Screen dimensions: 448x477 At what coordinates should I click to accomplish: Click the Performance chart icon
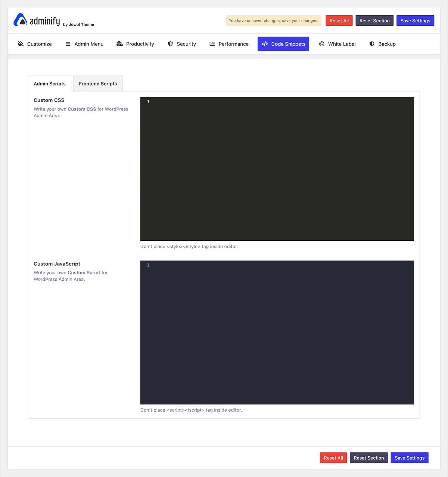pyautogui.click(x=212, y=44)
